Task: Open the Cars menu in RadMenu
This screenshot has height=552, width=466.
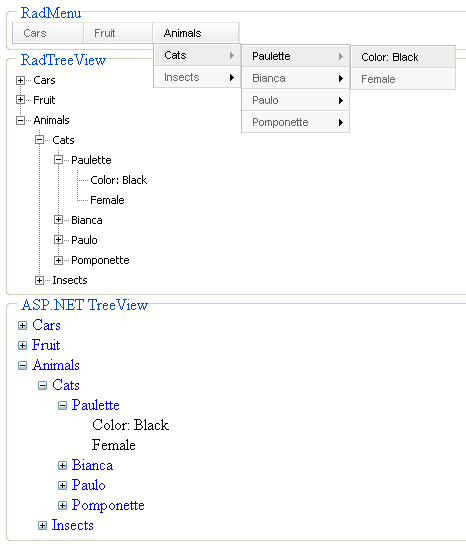Action: coord(48,33)
